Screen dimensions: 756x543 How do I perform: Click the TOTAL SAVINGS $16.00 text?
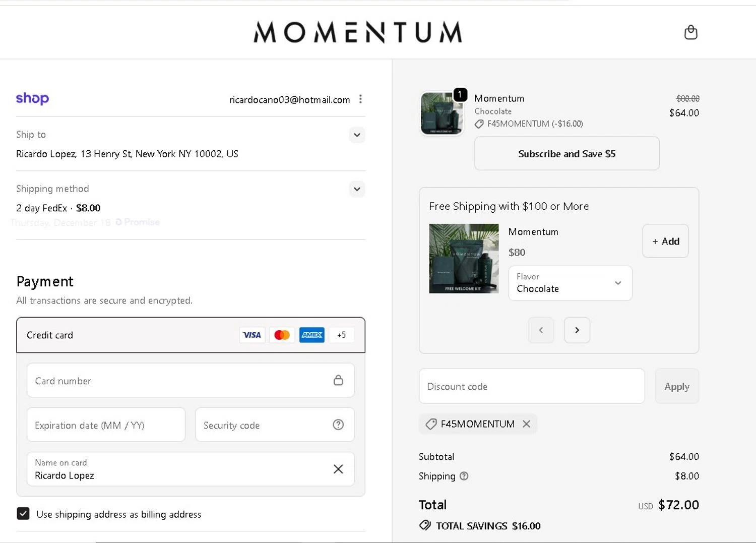[x=488, y=526]
